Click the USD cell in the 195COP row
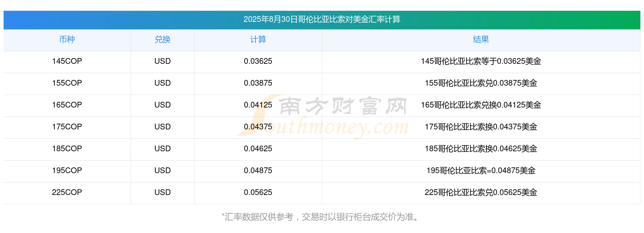Viewport: 644px width, 233px height. point(162,171)
